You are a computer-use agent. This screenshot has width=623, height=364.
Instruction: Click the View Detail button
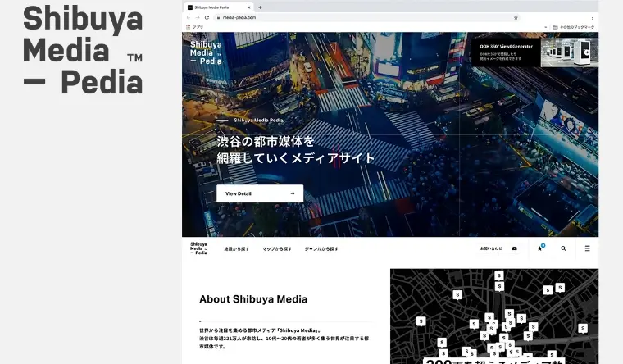coord(260,193)
